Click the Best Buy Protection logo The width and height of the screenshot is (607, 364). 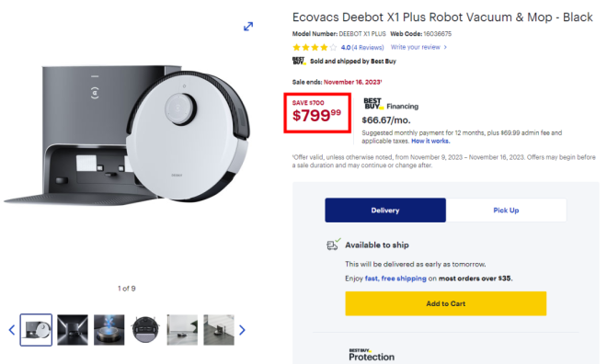pos(372,354)
